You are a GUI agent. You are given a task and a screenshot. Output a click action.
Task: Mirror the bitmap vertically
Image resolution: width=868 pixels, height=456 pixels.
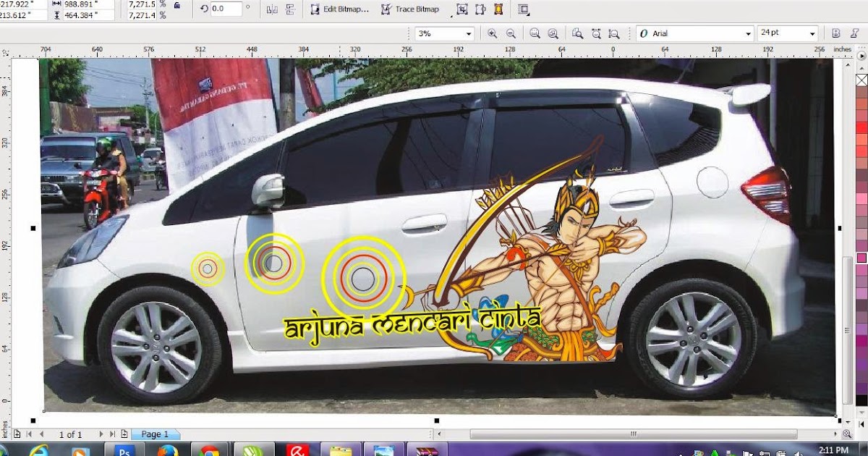coord(289,9)
